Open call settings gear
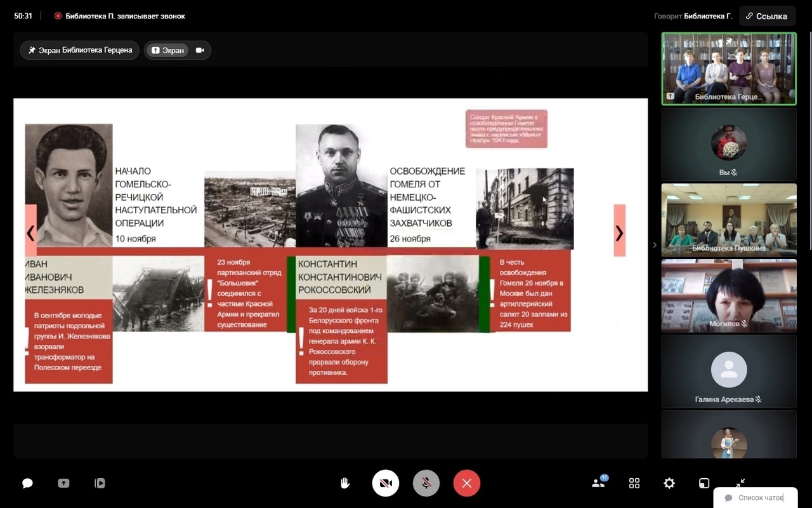 [669, 483]
